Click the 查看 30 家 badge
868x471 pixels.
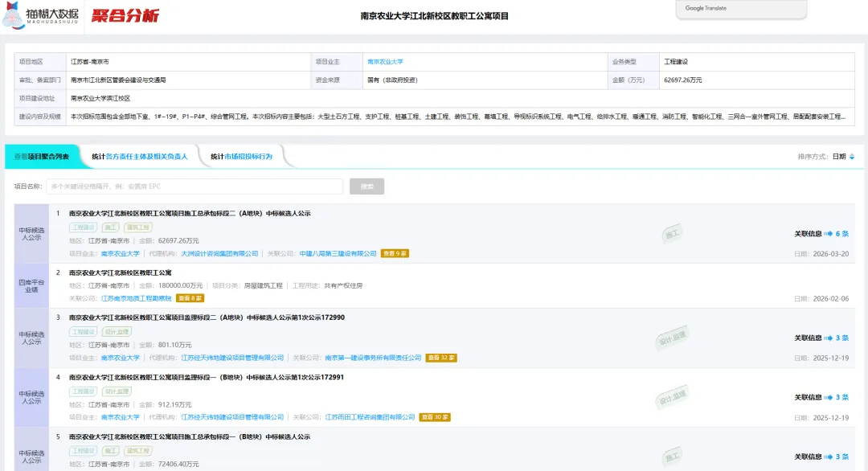pyautogui.click(x=435, y=417)
